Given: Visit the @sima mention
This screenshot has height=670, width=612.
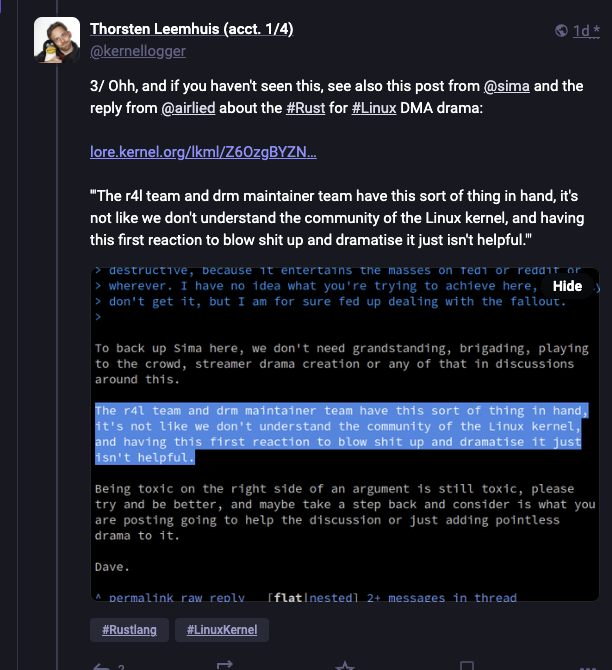Looking at the screenshot, I should (x=506, y=86).
